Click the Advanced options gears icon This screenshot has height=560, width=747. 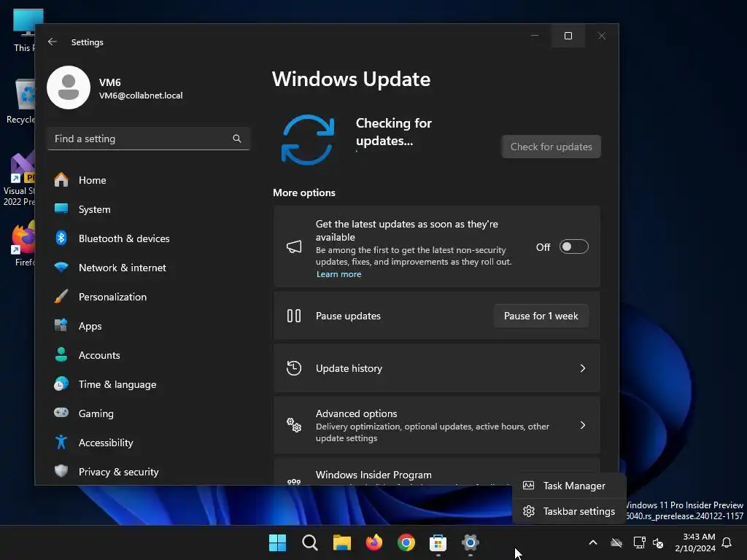pyautogui.click(x=294, y=425)
